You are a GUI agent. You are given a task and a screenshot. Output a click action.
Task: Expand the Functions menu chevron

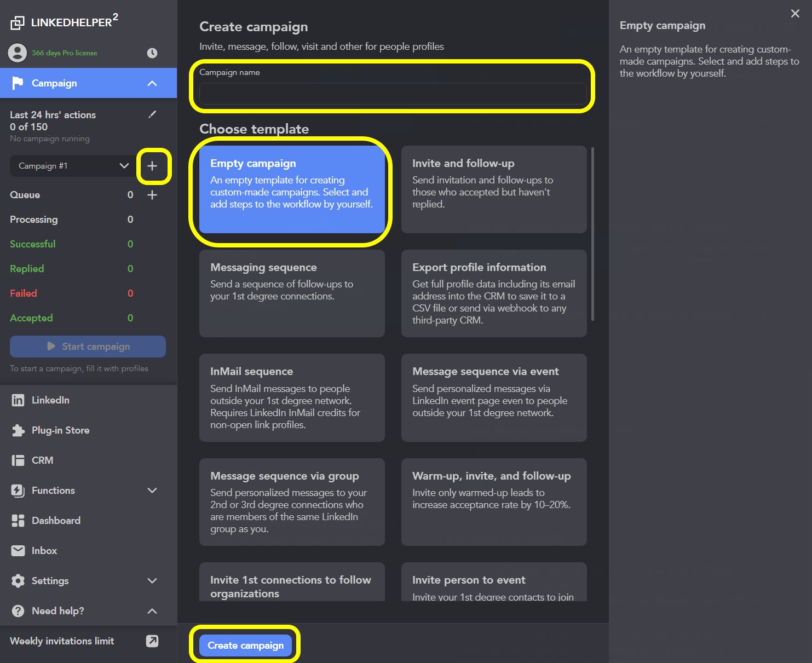pyautogui.click(x=152, y=491)
